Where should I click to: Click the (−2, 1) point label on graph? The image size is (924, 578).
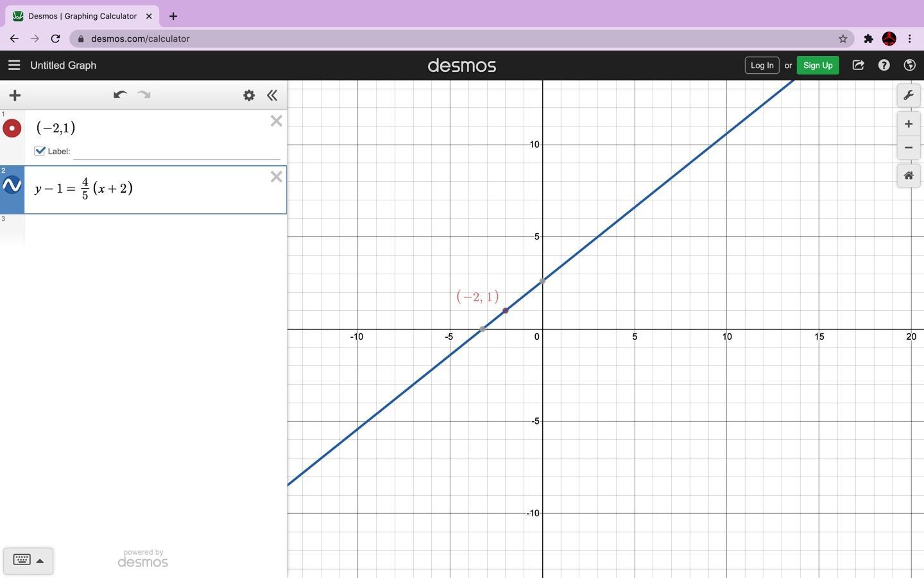(477, 297)
